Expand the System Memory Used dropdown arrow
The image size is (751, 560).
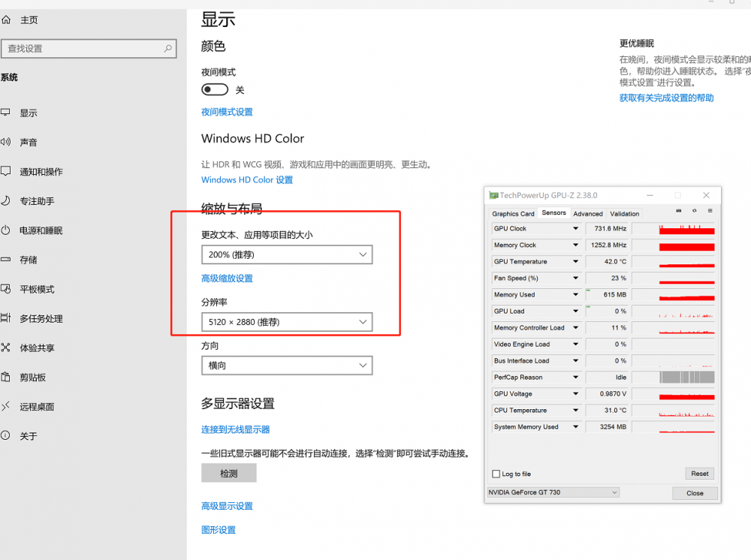coord(576,427)
